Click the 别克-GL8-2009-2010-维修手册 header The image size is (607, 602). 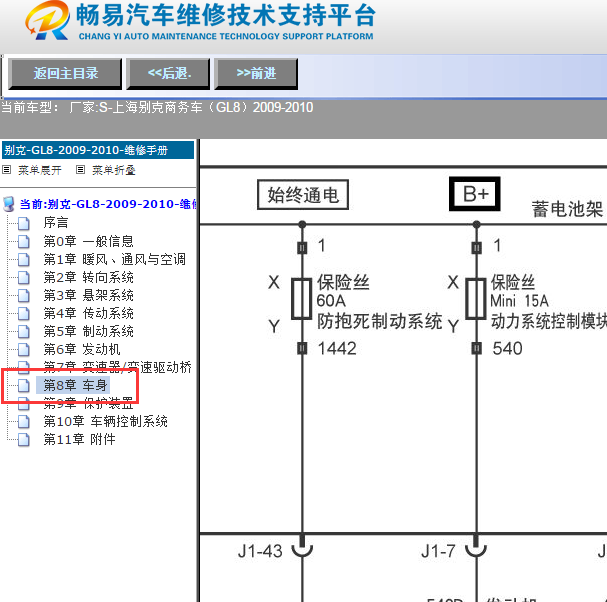98,150
